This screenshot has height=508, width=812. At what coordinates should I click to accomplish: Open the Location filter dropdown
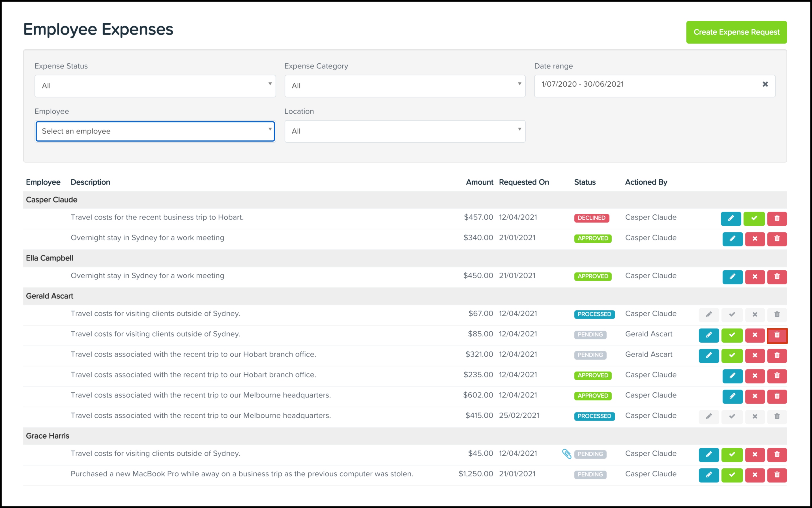(405, 131)
